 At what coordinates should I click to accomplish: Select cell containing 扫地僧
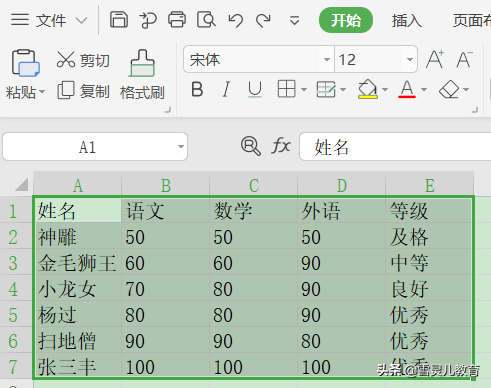(x=78, y=340)
